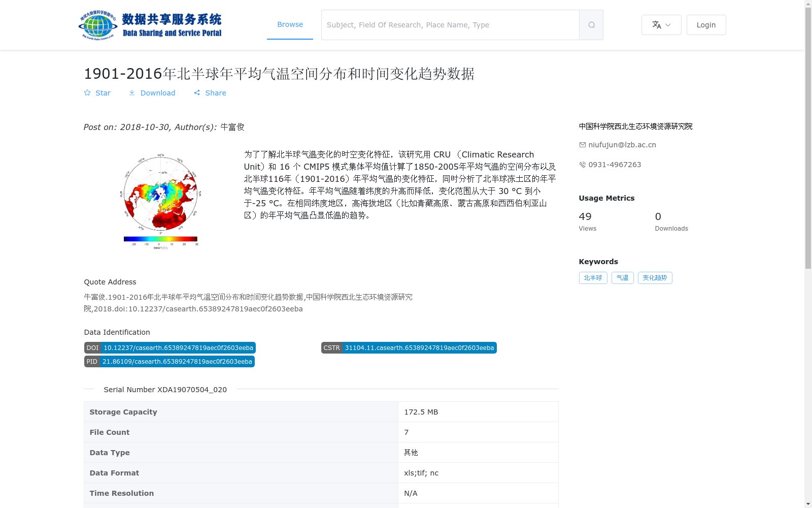The width and height of the screenshot is (812, 508).
Task: Click the Star link text
Action: pyautogui.click(x=103, y=93)
